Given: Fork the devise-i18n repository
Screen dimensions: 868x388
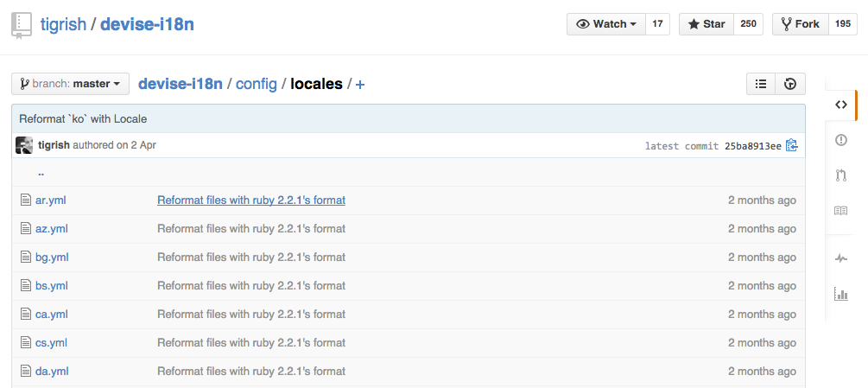Looking at the screenshot, I should coord(801,24).
